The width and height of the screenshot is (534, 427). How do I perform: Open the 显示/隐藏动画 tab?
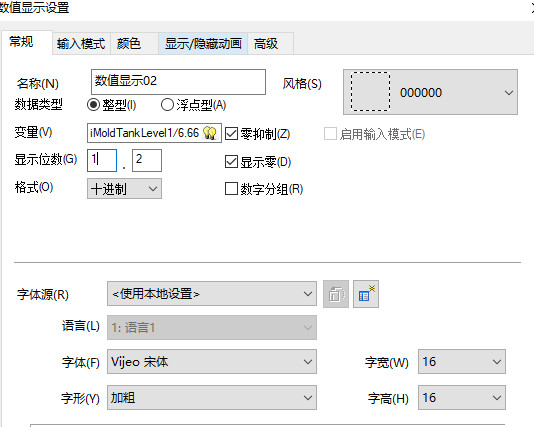(203, 44)
